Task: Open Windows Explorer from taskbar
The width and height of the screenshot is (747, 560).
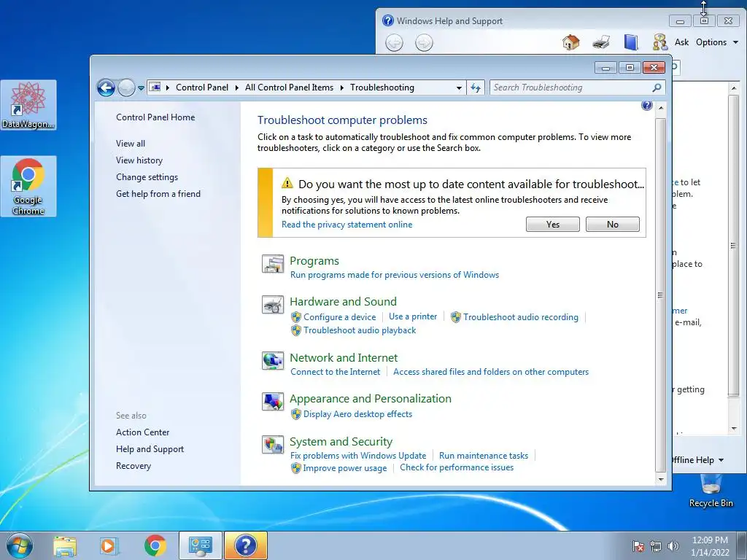Action: 65,546
